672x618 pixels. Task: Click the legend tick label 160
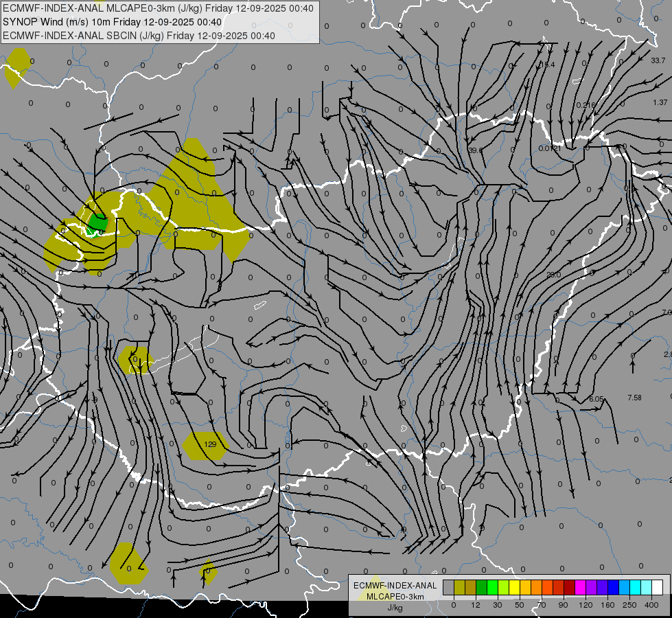pos(607,605)
